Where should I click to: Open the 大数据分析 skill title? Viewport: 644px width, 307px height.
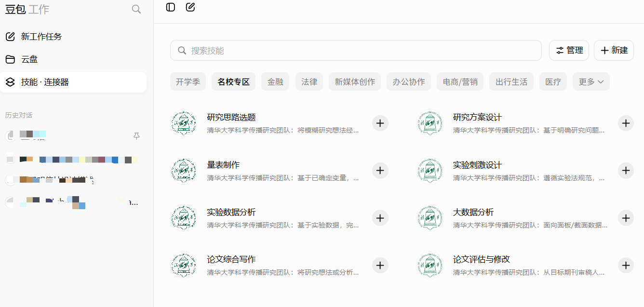pos(473,212)
